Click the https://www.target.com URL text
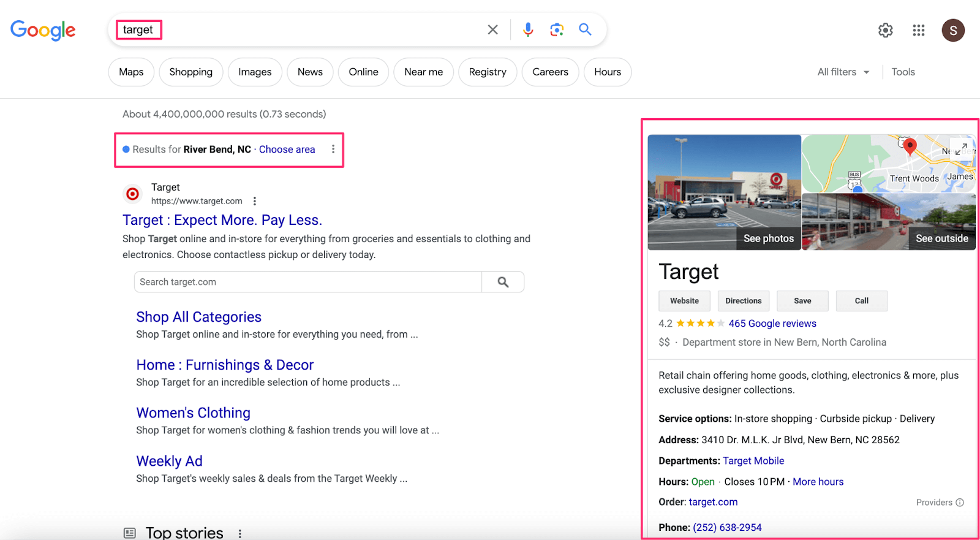 pyautogui.click(x=197, y=201)
